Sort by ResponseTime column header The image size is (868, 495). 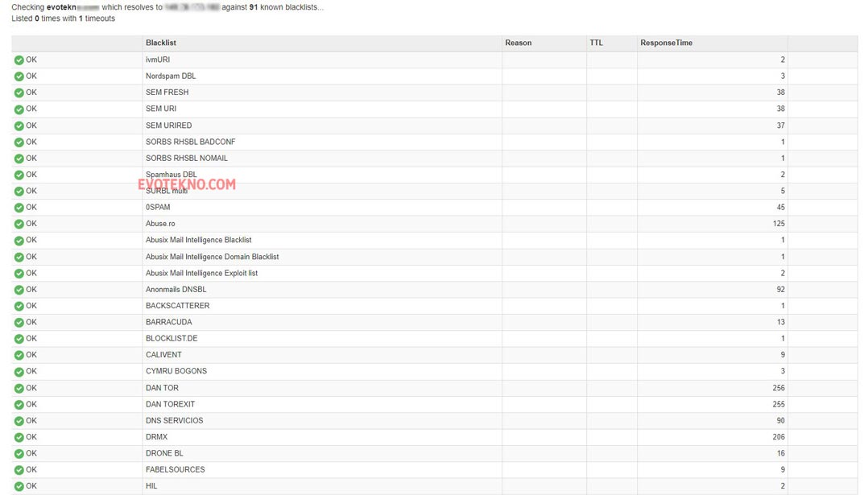click(666, 43)
